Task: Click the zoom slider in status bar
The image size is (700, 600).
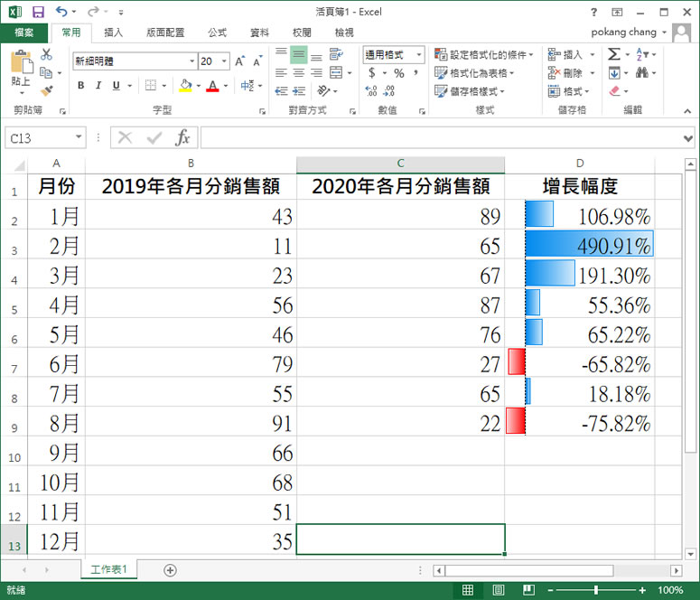Action: pos(595,590)
